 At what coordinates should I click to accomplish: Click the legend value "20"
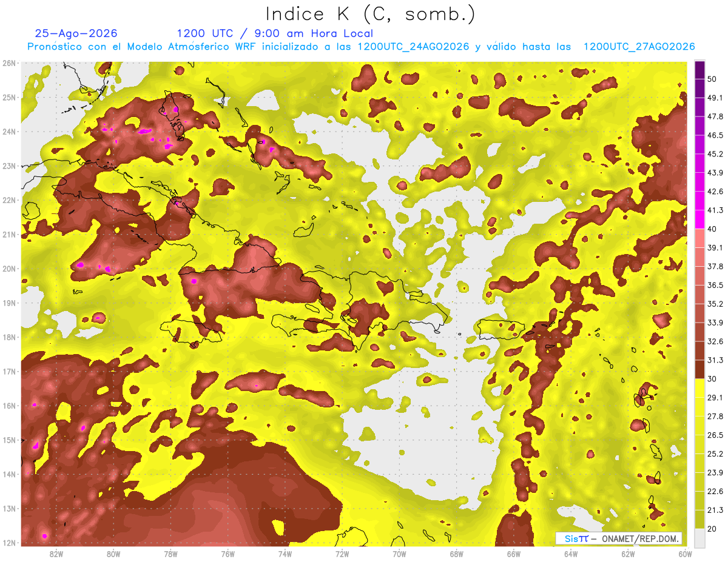tap(713, 529)
